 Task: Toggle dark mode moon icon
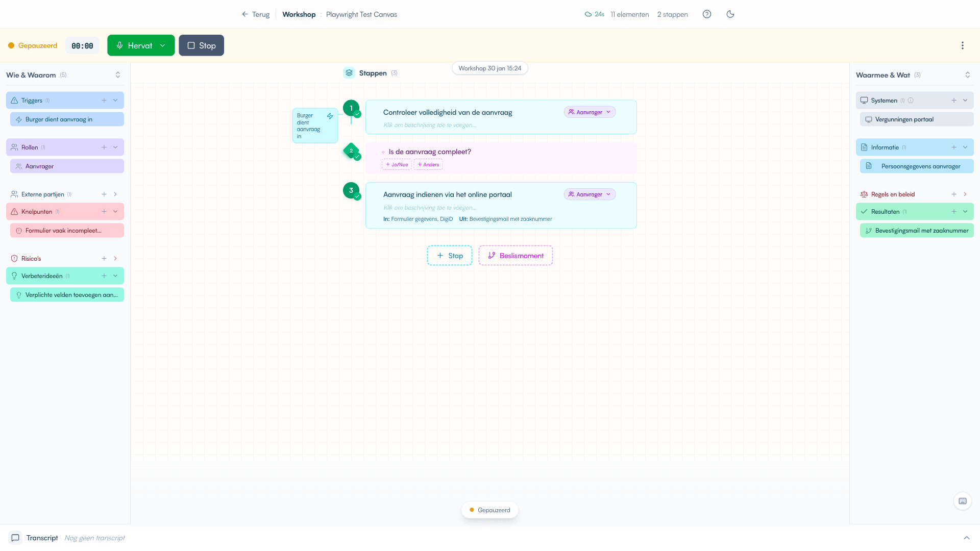point(730,14)
